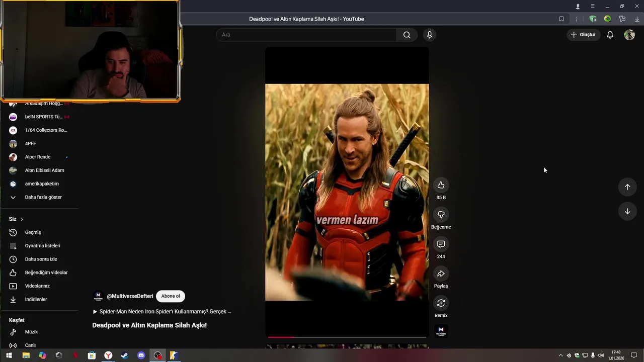Like the Deadpool short (85 B)
Image resolution: width=644 pixels, height=362 pixels.
pyautogui.click(x=441, y=185)
